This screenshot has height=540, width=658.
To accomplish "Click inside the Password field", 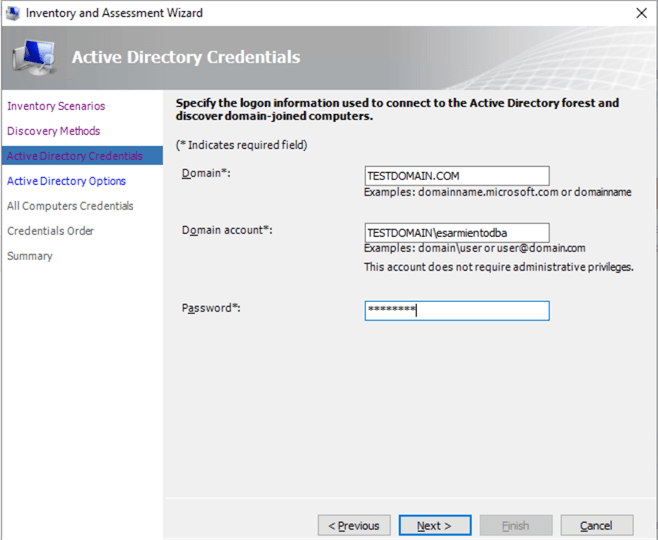I will pos(457,311).
